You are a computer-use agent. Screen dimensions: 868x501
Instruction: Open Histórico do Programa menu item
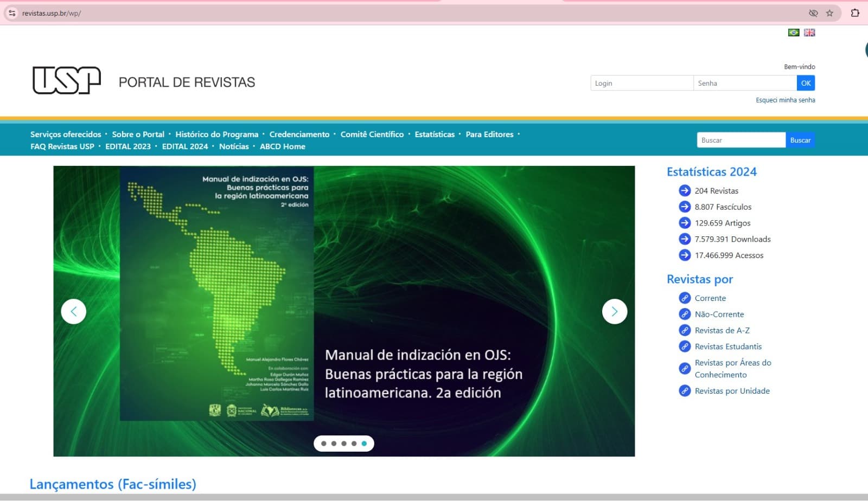tap(216, 134)
